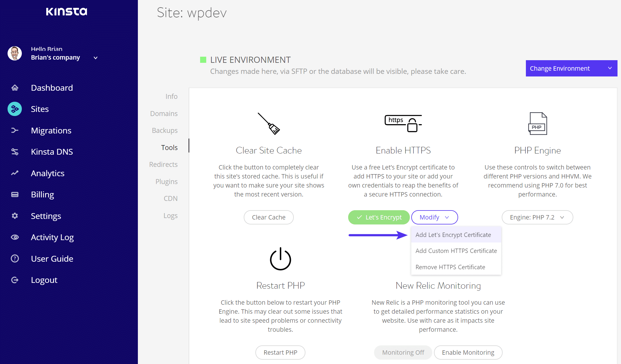Screen dimensions: 621x364
Task: Click the Analytics chart icon
Action: 15,173
